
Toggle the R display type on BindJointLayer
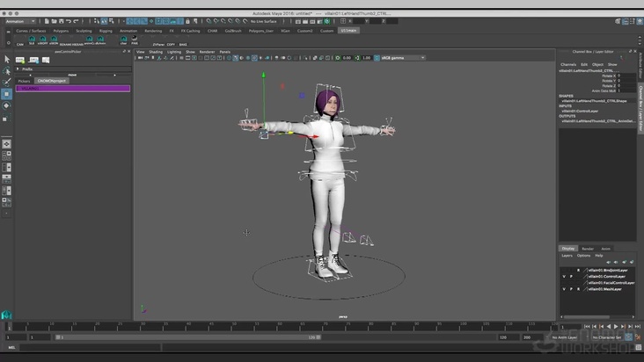point(578,270)
